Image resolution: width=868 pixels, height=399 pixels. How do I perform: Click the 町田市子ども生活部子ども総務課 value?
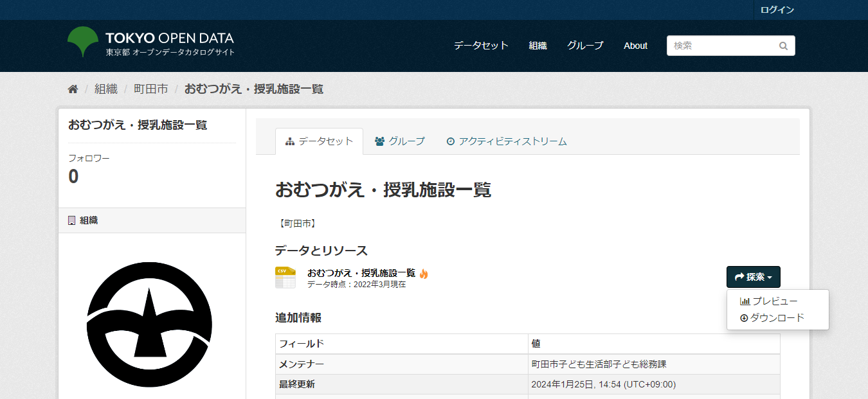599,364
